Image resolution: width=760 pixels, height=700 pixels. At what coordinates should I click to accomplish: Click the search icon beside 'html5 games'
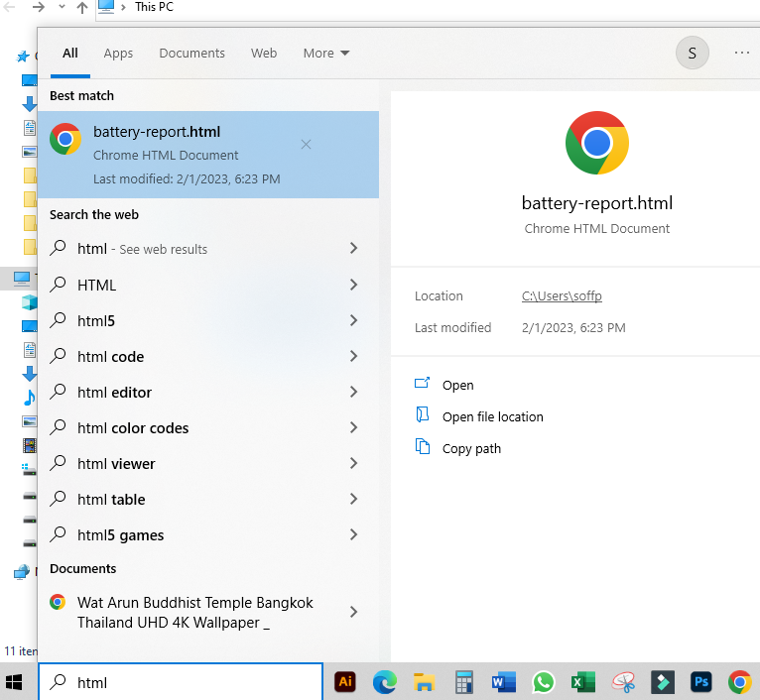(58, 534)
